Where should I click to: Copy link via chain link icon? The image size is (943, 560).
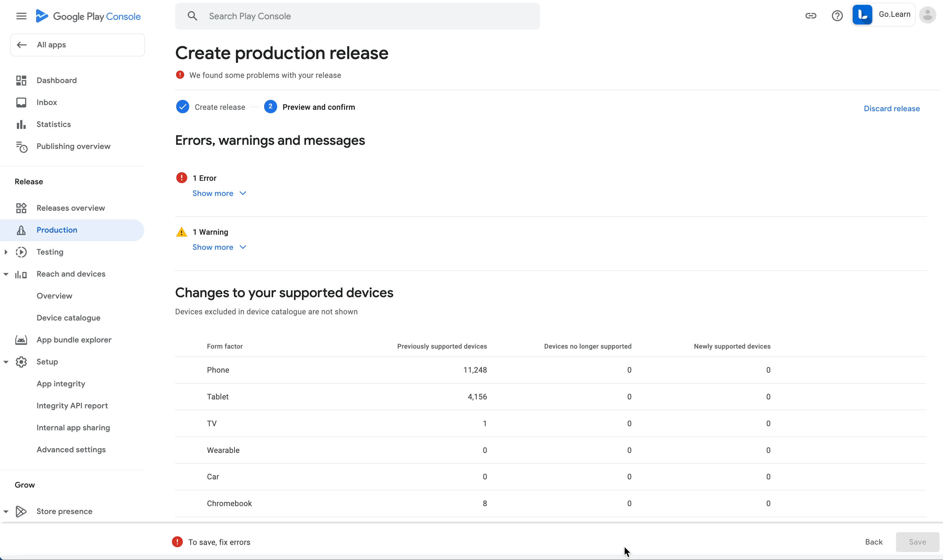(x=810, y=16)
